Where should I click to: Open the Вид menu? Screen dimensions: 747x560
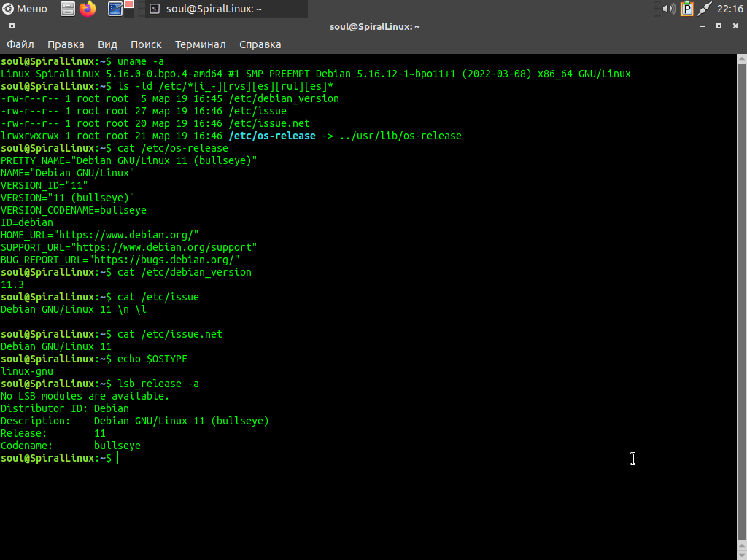[x=108, y=44]
